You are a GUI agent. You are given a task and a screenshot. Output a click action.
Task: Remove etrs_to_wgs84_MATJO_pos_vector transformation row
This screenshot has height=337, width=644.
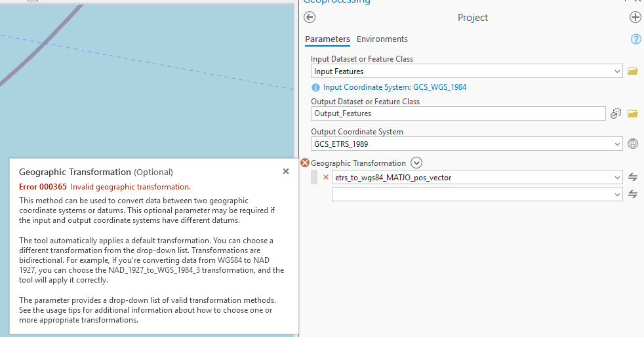pyautogui.click(x=326, y=177)
